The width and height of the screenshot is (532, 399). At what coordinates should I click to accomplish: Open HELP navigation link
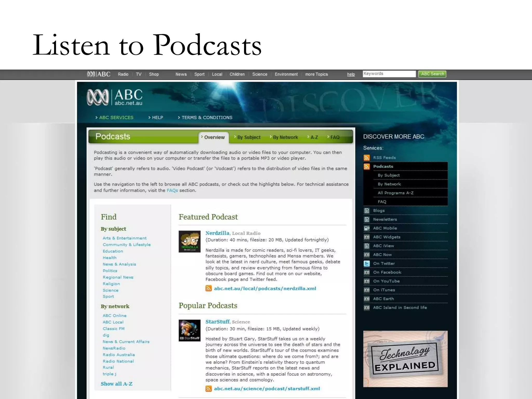point(157,118)
